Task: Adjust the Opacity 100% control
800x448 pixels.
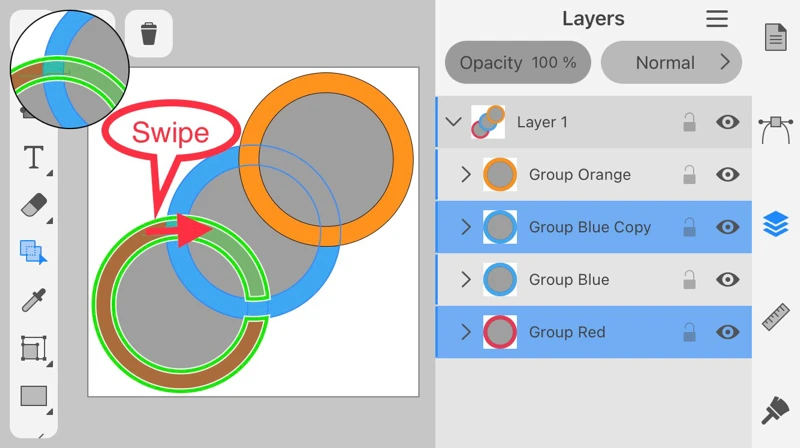Action: (517, 63)
